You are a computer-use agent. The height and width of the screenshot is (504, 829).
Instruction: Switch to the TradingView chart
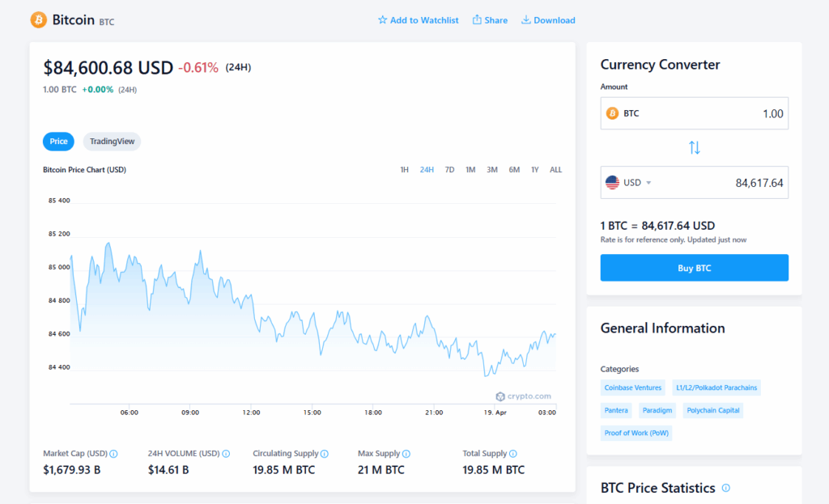(x=112, y=142)
